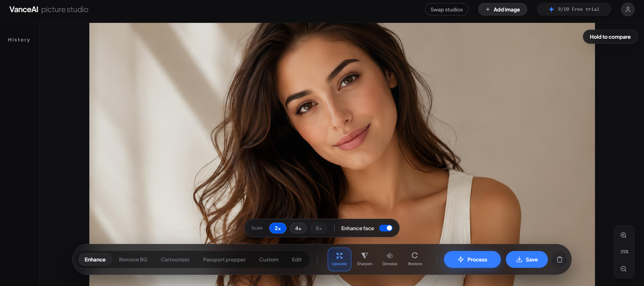Choose 4x scale option
The image size is (644, 286).
[298, 228]
